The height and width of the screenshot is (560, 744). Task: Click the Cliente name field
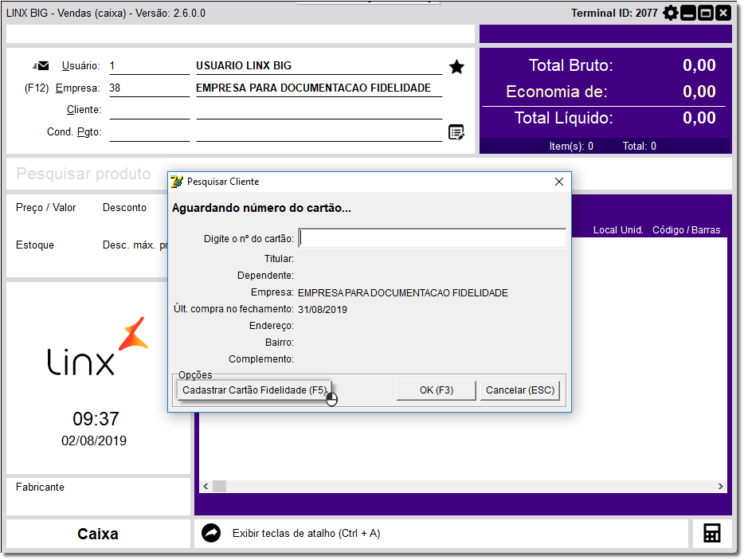319,110
